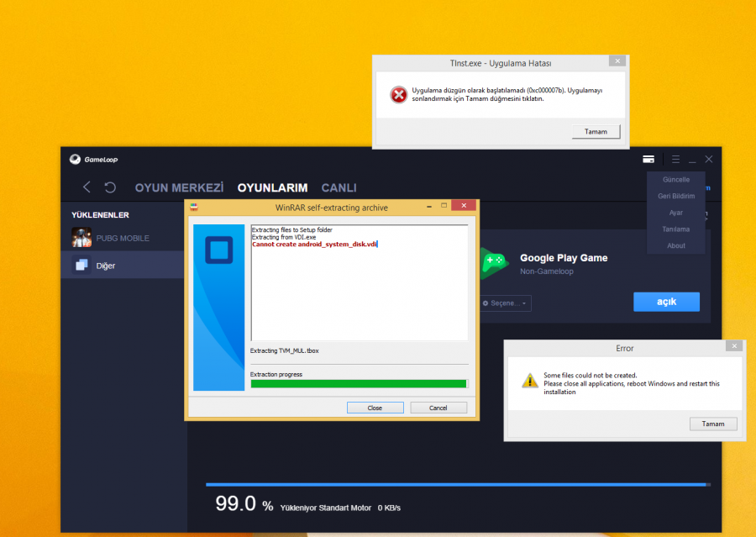This screenshot has height=537, width=756.
Task: Select About from the GameLoop menu
Action: [x=676, y=245]
